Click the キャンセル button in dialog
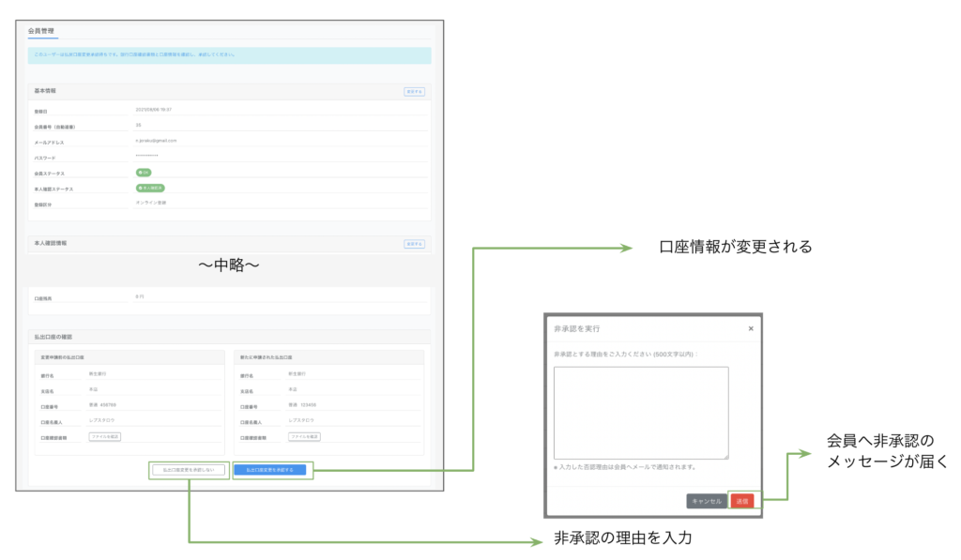 pos(706,502)
